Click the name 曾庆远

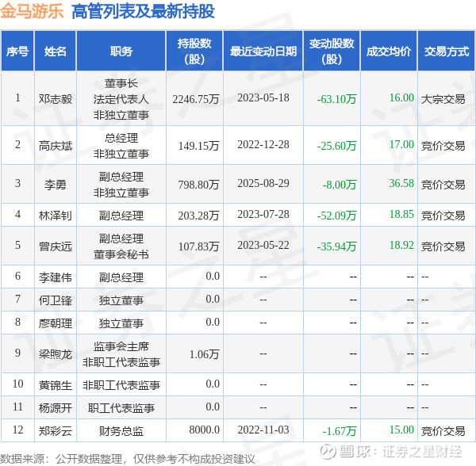coord(56,246)
